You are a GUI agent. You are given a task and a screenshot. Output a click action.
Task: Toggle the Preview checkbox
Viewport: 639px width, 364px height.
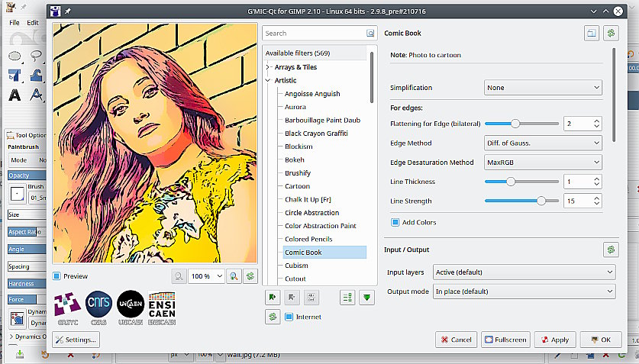pos(57,276)
